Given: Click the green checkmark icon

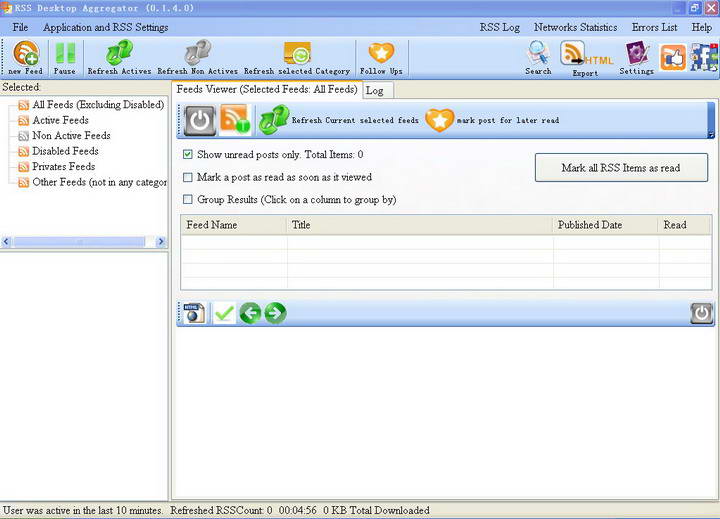Looking at the screenshot, I should click(x=225, y=313).
